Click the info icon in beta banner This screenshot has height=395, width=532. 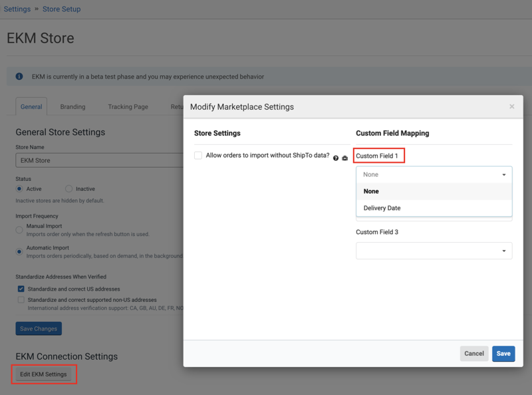(19, 76)
